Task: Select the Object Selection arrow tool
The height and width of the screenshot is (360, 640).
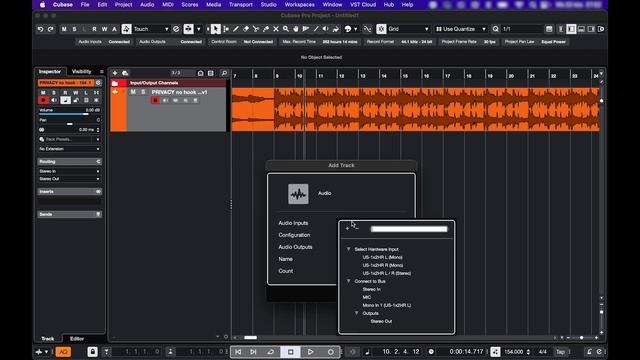Action: coord(216,29)
